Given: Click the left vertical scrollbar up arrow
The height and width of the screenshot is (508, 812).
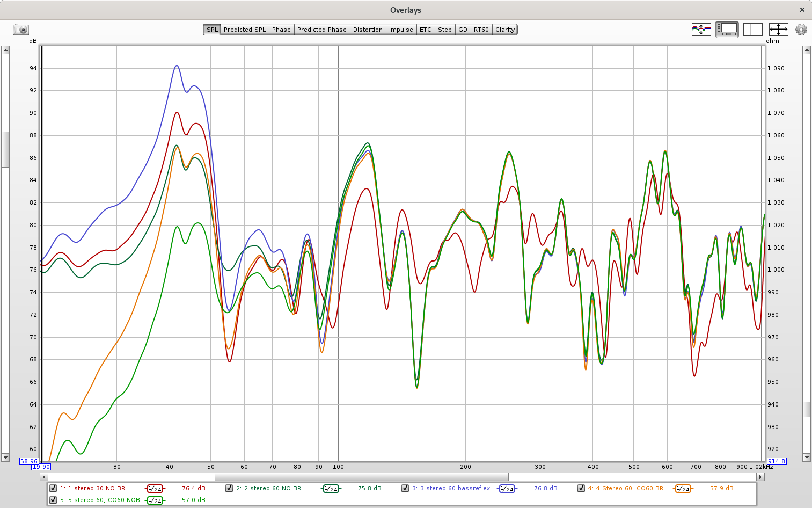Looking at the screenshot, I should (5, 50).
